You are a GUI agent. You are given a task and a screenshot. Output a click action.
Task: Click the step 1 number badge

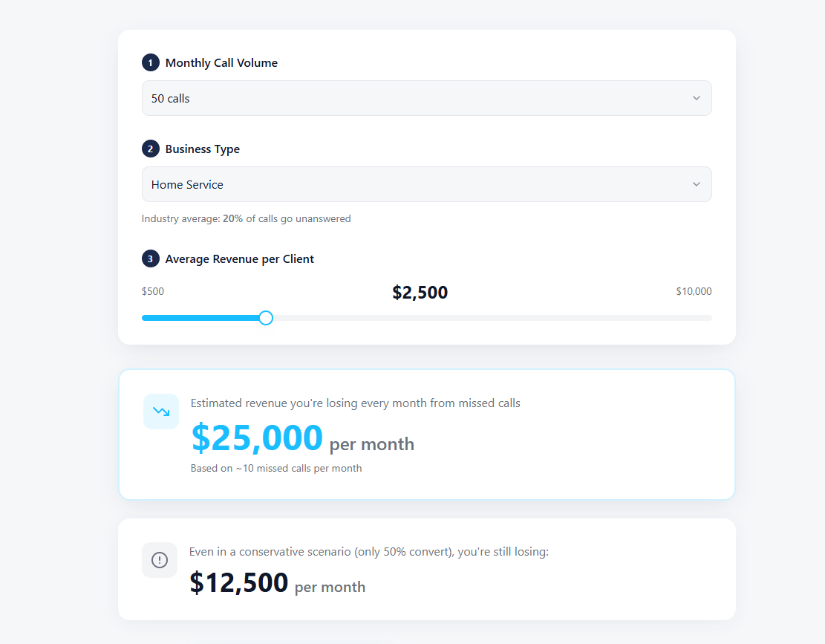pos(151,63)
